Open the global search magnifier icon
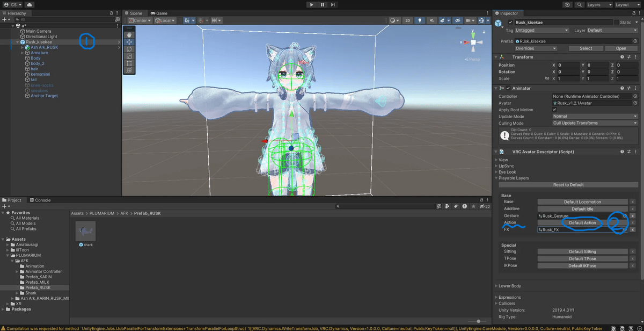 [580, 4]
